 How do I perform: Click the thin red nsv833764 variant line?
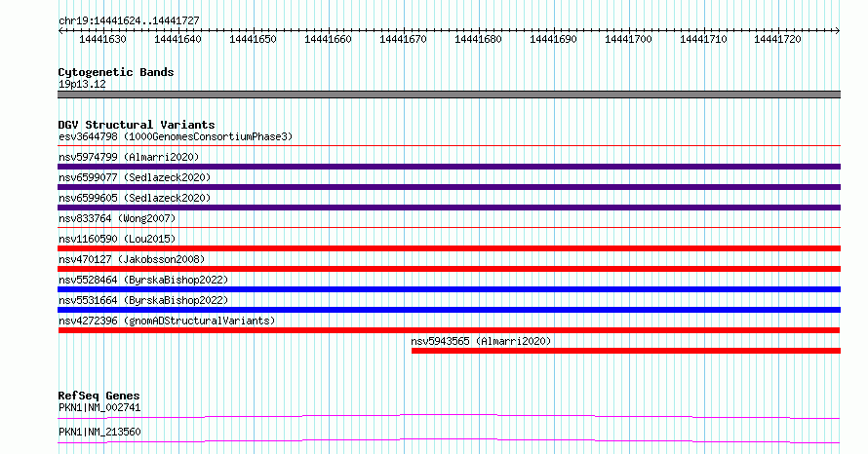click(449, 228)
